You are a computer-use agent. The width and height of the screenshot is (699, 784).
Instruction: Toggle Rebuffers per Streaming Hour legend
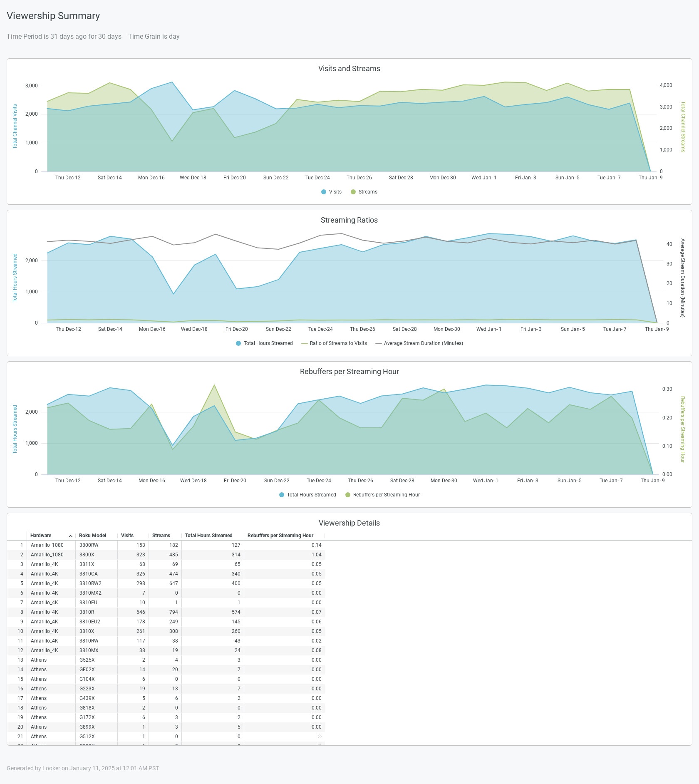[382, 495]
